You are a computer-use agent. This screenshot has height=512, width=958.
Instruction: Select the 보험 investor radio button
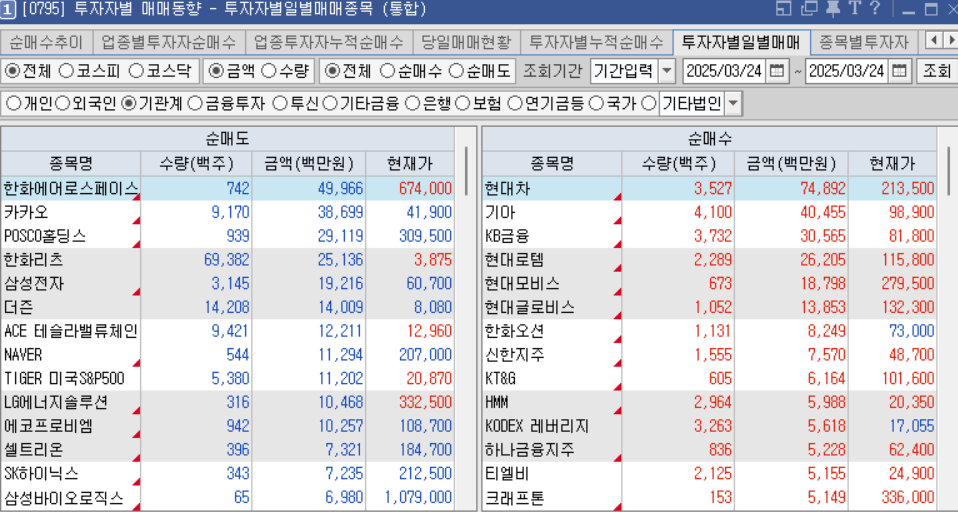pyautogui.click(x=463, y=104)
